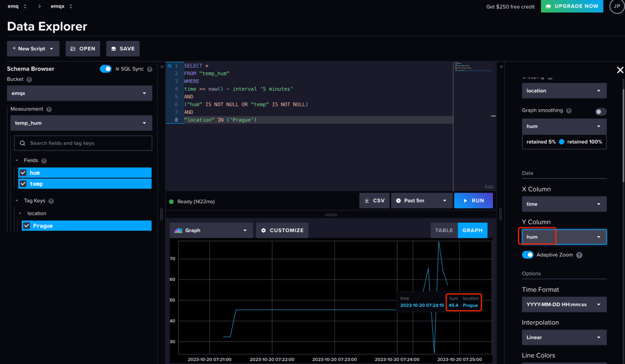Click help icon beside Graph smoothing
The image size is (625, 364).
point(569,111)
